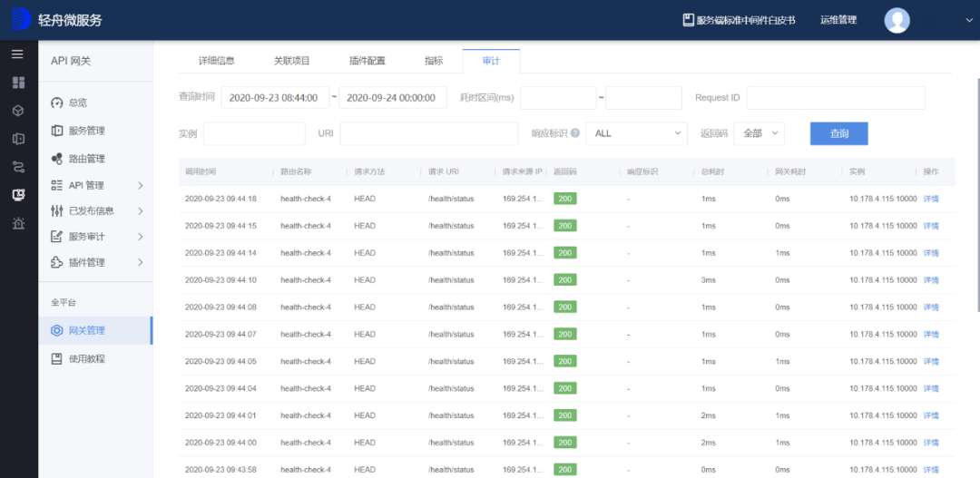The height and width of the screenshot is (478, 980).
Task: Switch to the 插件配置 tab
Action: pos(367,61)
